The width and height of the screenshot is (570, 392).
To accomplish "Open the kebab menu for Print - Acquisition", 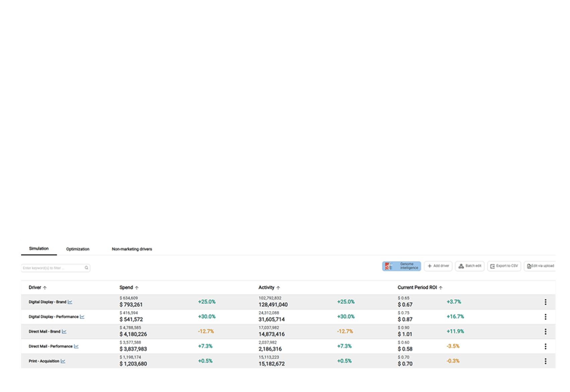I will 546,361.
